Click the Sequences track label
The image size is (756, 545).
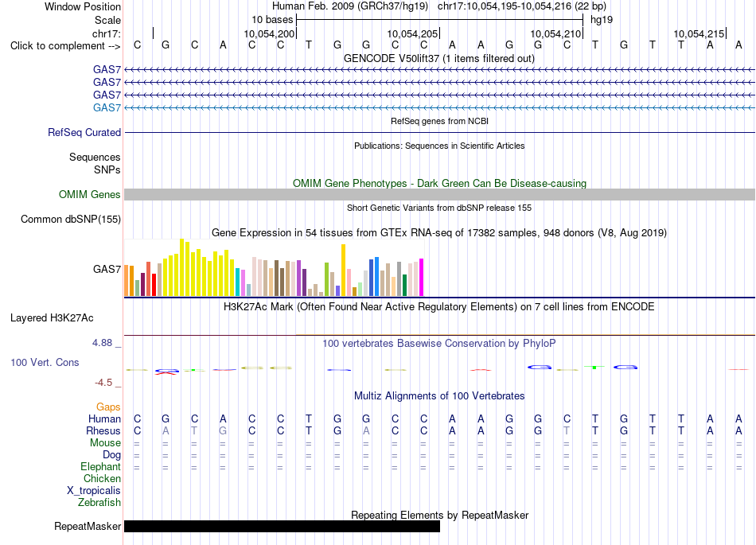coord(95,157)
